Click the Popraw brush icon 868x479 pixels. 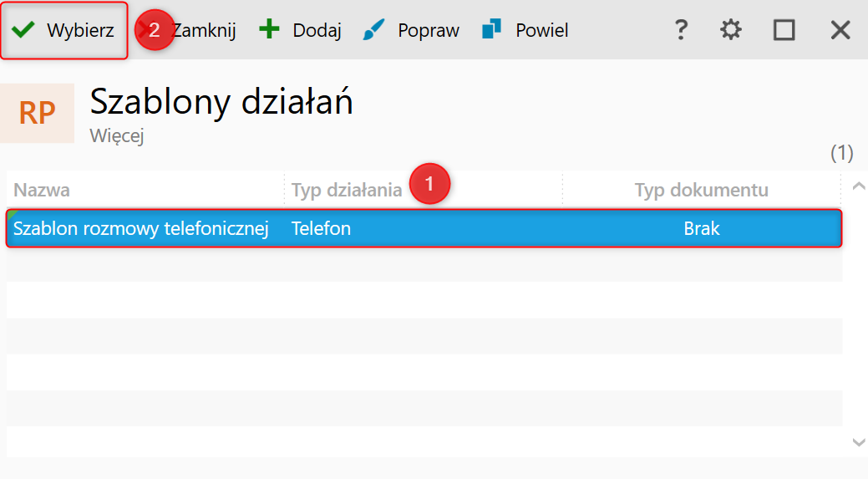click(373, 31)
